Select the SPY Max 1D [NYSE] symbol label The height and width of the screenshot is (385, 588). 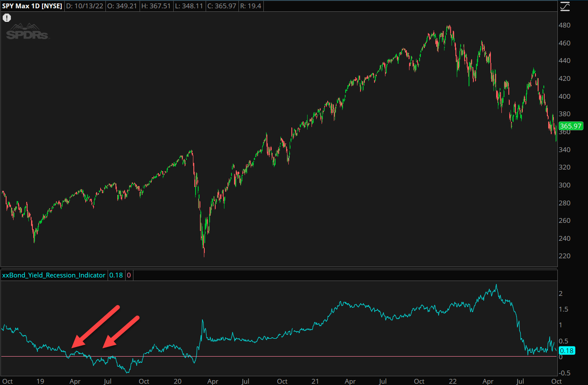tap(31, 6)
